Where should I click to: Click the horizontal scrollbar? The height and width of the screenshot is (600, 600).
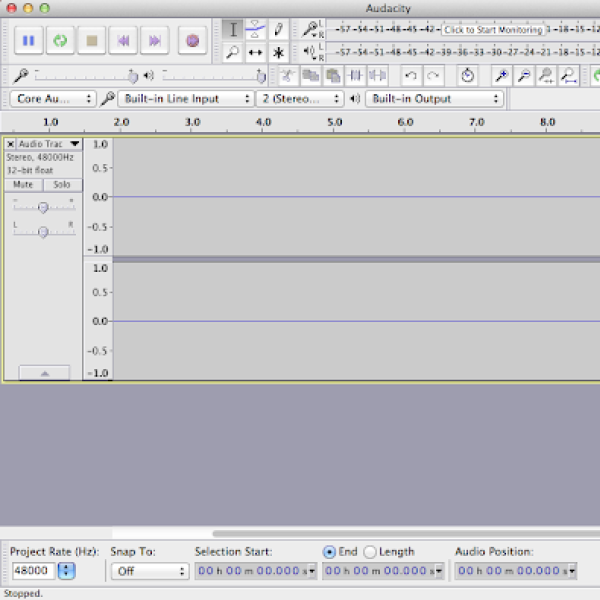click(406, 533)
